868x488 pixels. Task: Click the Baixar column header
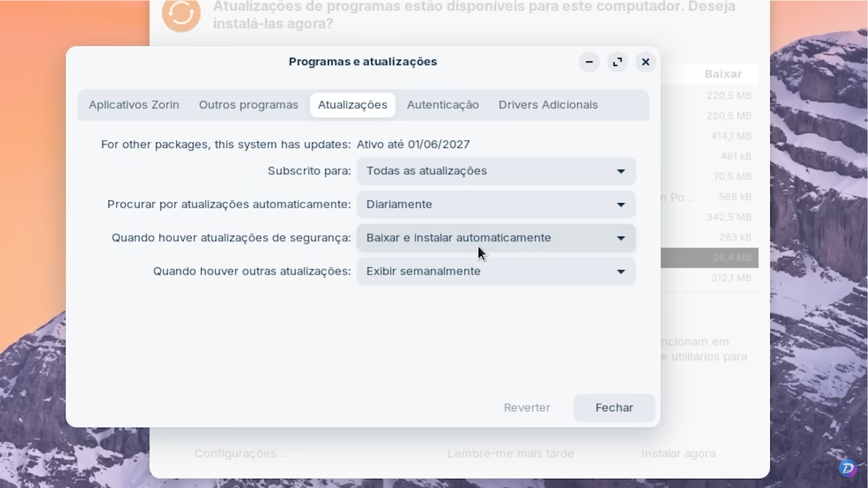coord(723,74)
